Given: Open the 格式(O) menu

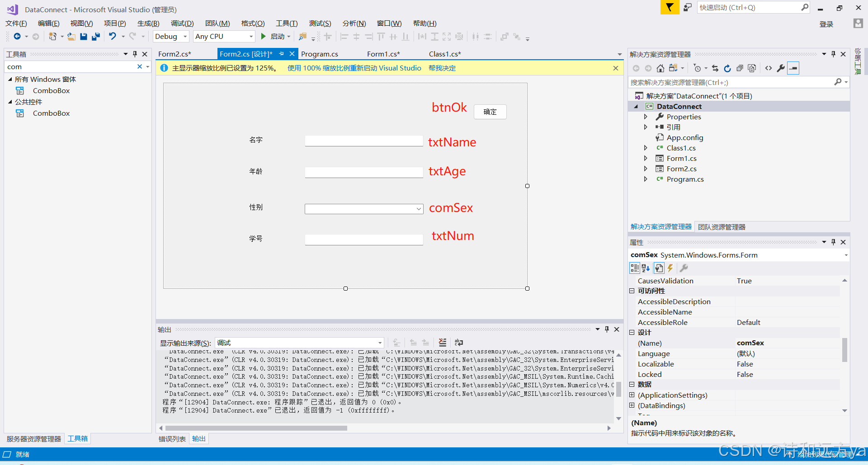Looking at the screenshot, I should (x=253, y=23).
